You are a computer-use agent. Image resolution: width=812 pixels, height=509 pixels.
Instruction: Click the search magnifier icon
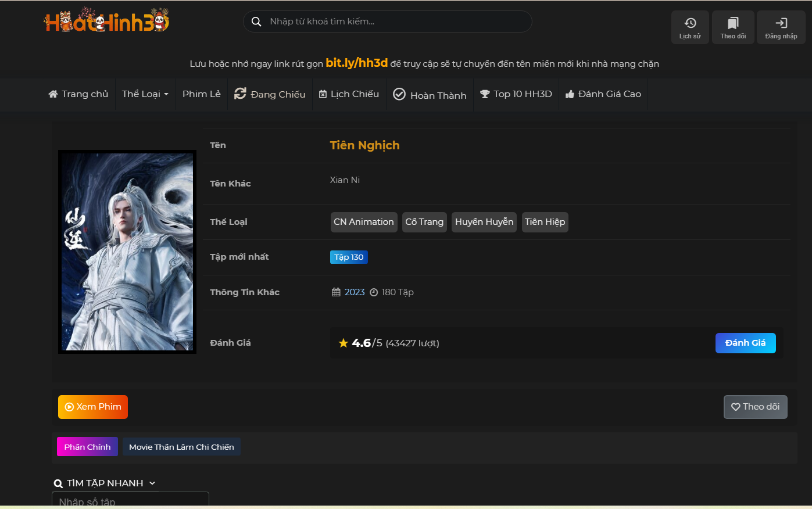click(256, 21)
